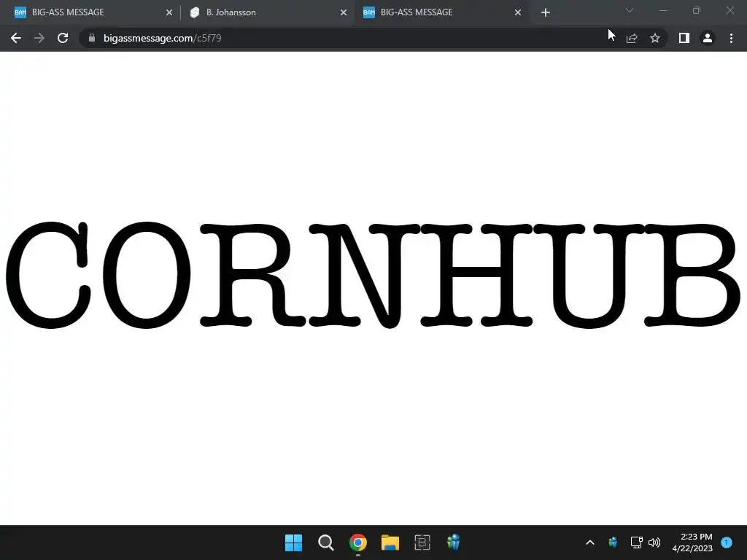The image size is (747, 560).
Task: Open a new browser tab
Action: pyautogui.click(x=546, y=13)
